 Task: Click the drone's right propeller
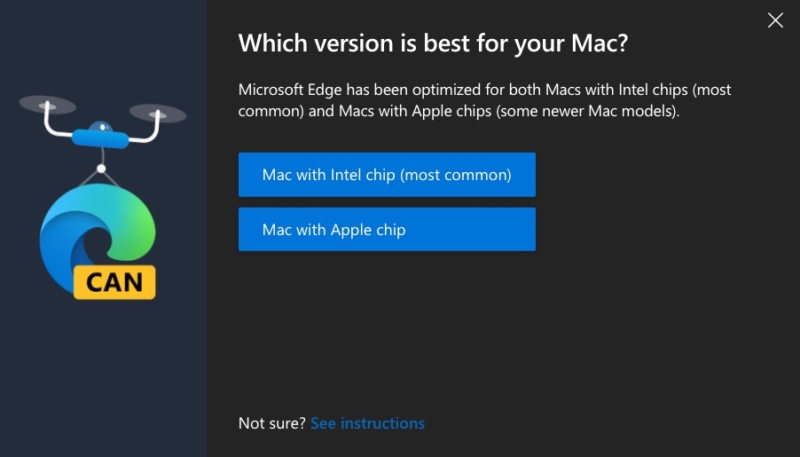click(158, 113)
